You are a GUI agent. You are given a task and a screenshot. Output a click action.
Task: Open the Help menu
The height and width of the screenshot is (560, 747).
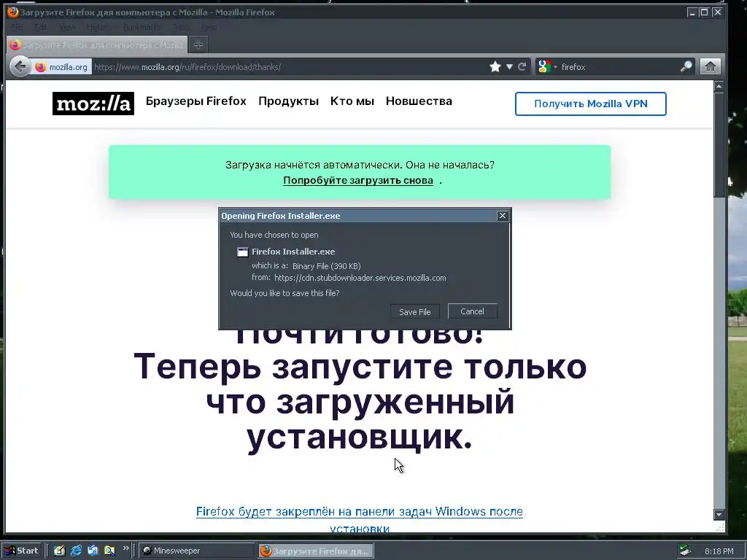tap(209, 27)
